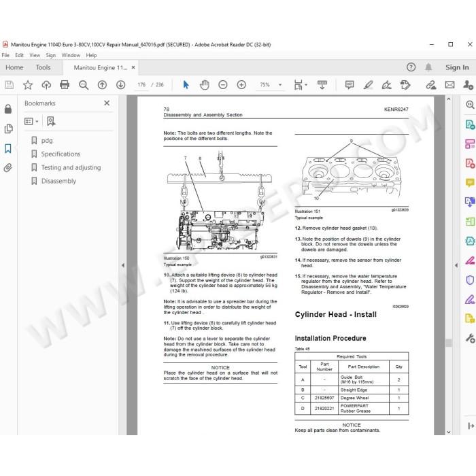The width and height of the screenshot is (476, 476).
Task: Zoom out with minus icon
Action: click(223, 85)
